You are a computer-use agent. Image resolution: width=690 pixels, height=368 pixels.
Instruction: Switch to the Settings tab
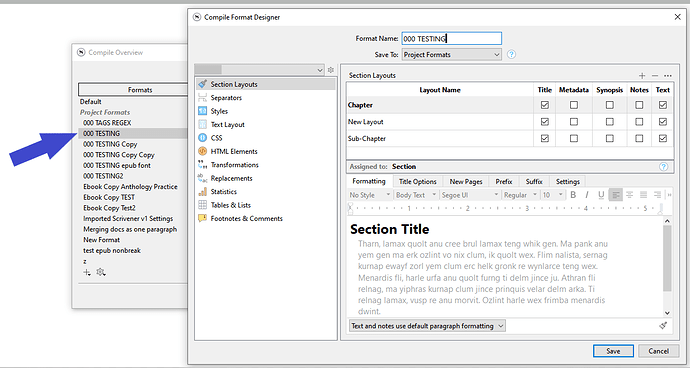568,181
